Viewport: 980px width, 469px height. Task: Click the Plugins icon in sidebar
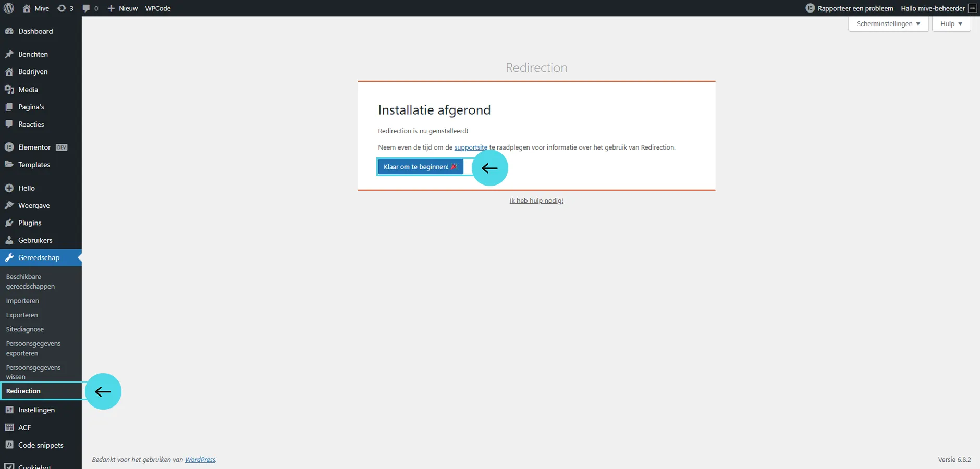point(9,223)
